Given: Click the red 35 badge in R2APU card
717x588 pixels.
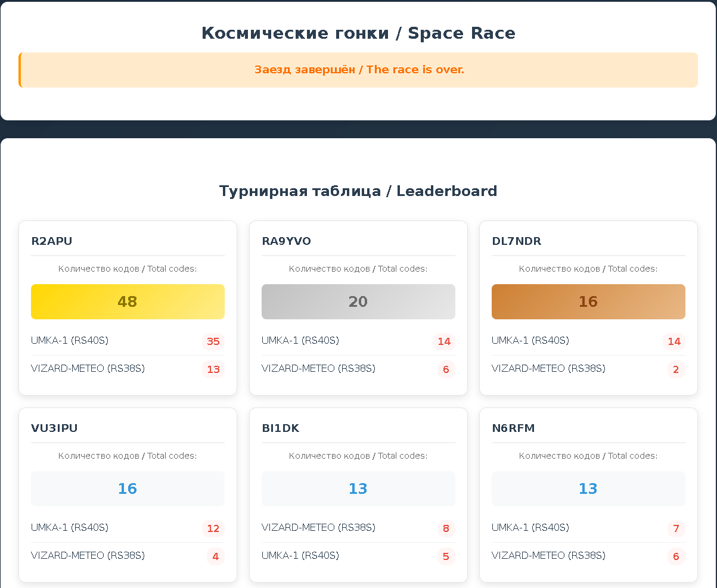Looking at the screenshot, I should 213,341.
